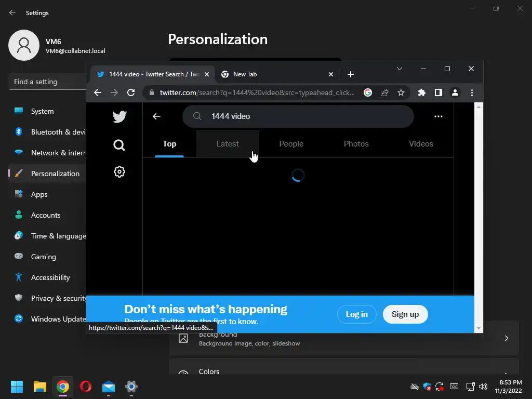The height and width of the screenshot is (399, 532).
Task: Select Personalization in Settings sidebar
Action: coord(47,174)
